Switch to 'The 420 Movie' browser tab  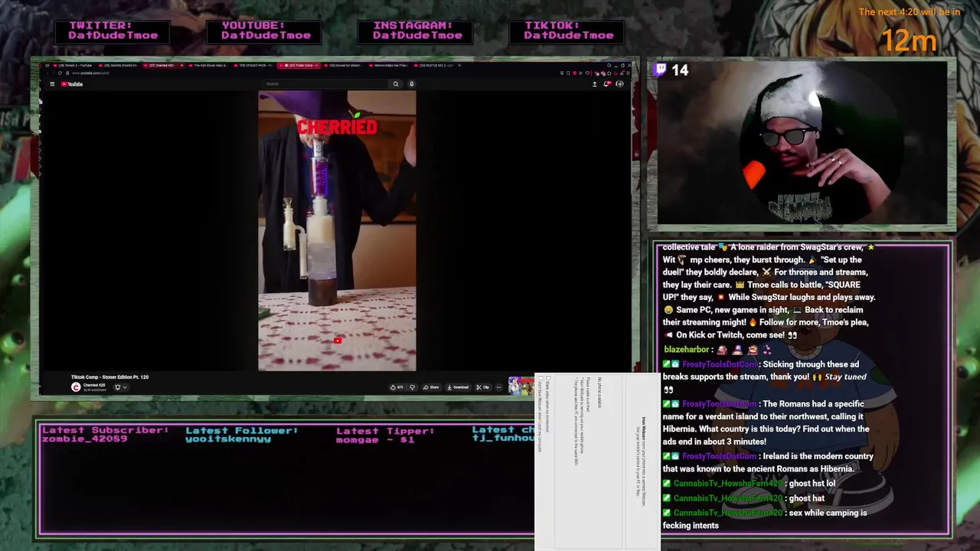click(x=209, y=66)
